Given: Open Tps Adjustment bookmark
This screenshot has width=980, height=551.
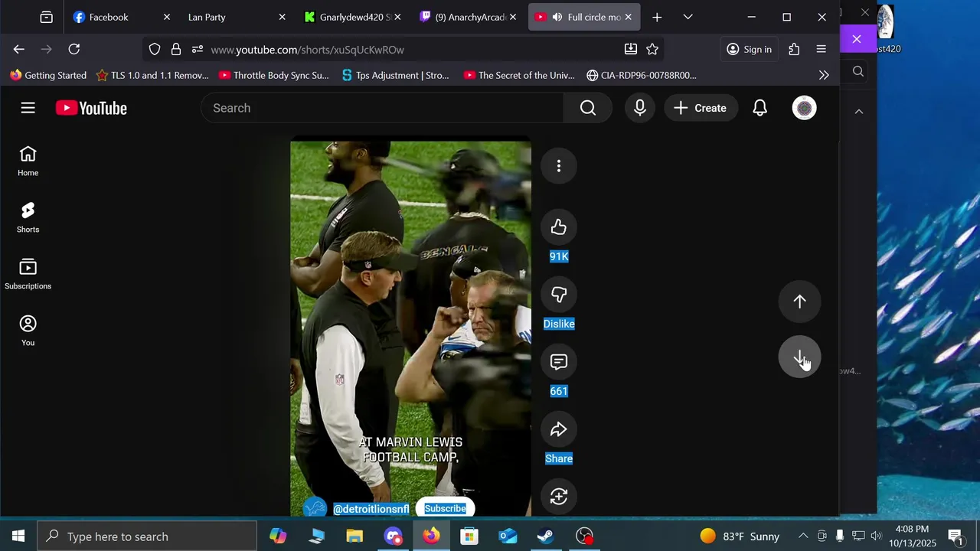Looking at the screenshot, I should point(396,75).
